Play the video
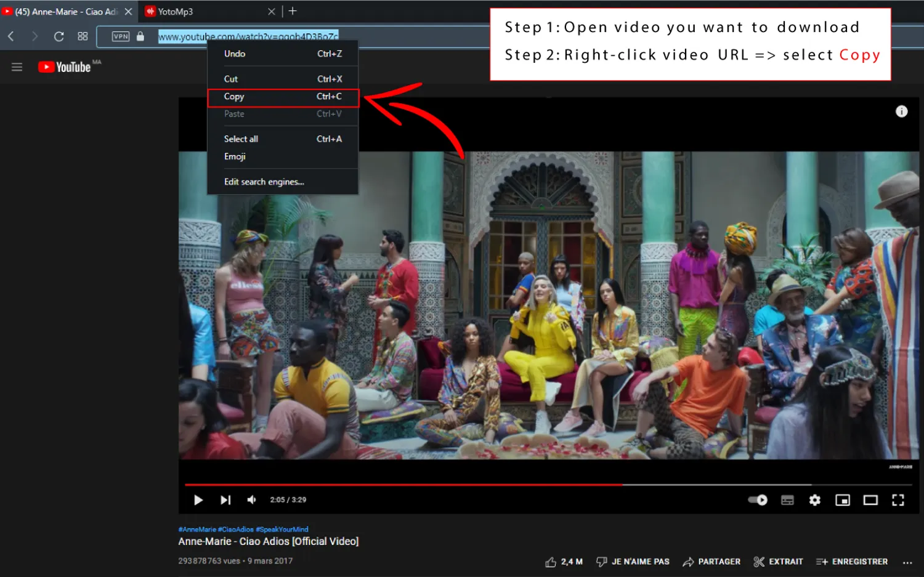 point(198,500)
